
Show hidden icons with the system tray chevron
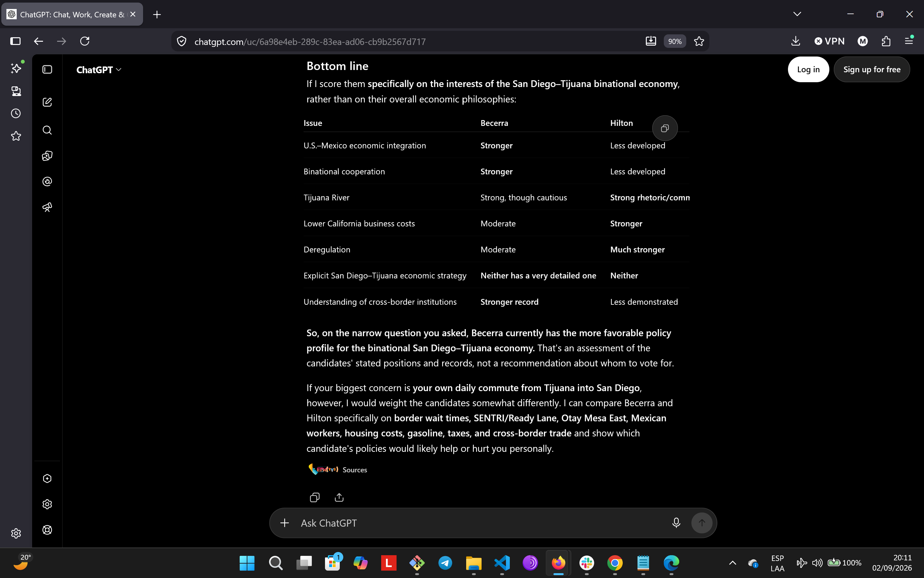point(733,563)
